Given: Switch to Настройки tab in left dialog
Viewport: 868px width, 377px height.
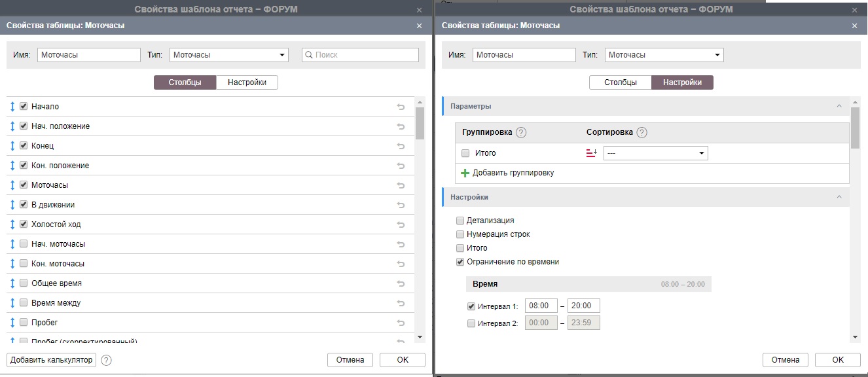Looking at the screenshot, I should point(246,82).
